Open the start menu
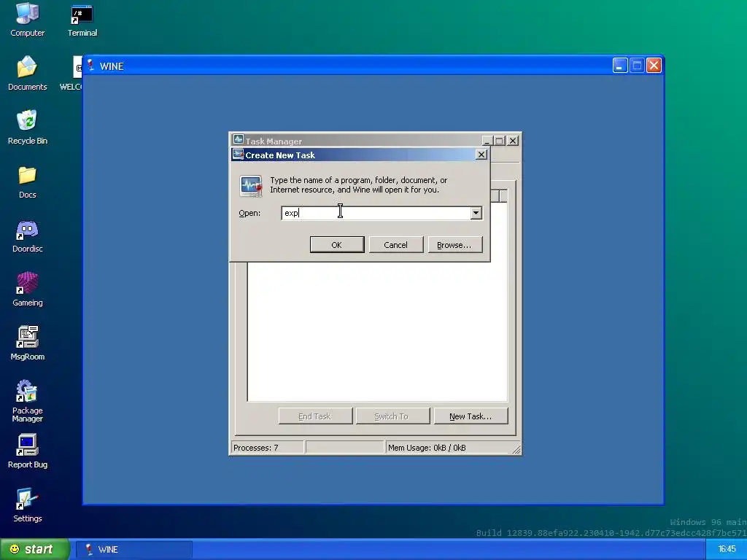 (x=34, y=549)
